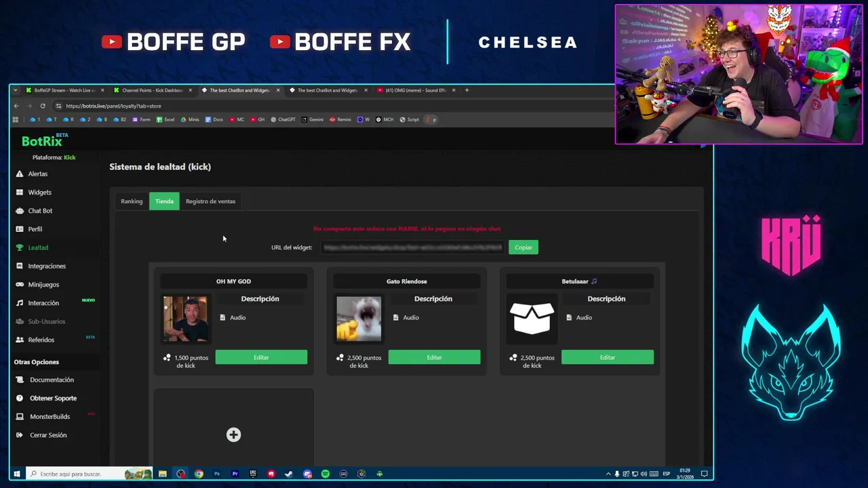The width and height of the screenshot is (868, 488).
Task: Open the browser apps grid icon
Action: [16, 119]
